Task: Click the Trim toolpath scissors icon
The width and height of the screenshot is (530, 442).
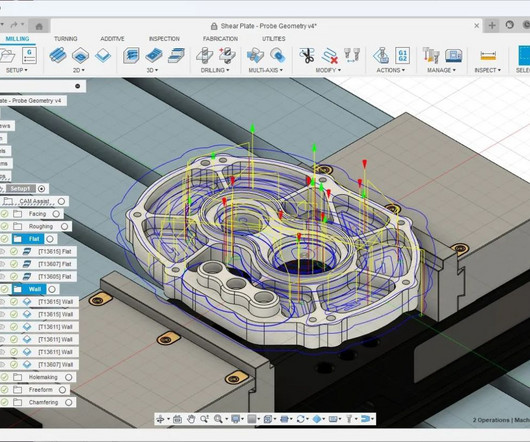Action: click(x=307, y=55)
